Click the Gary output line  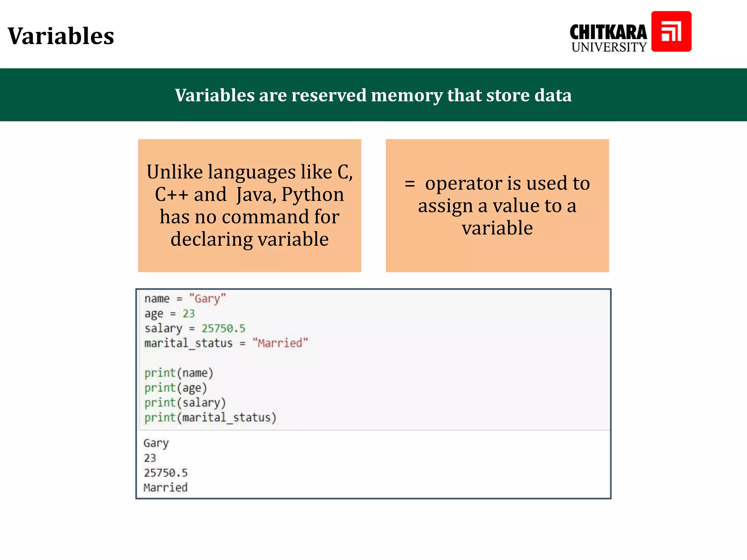(156, 443)
